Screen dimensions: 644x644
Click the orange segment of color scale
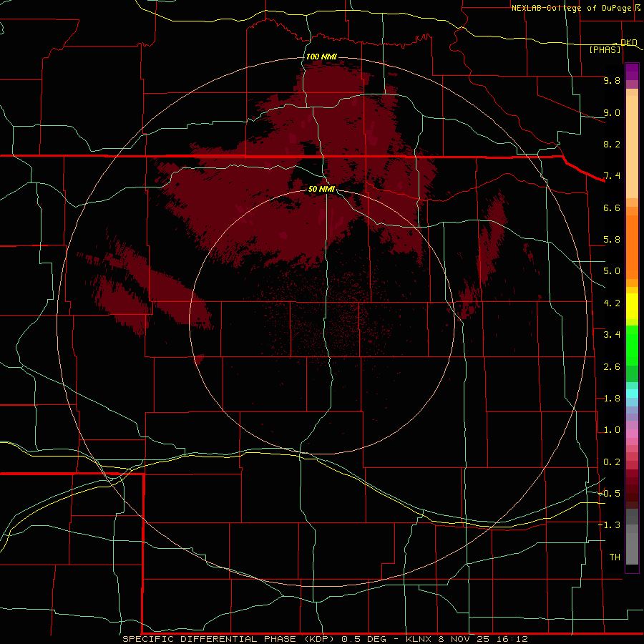[632, 247]
